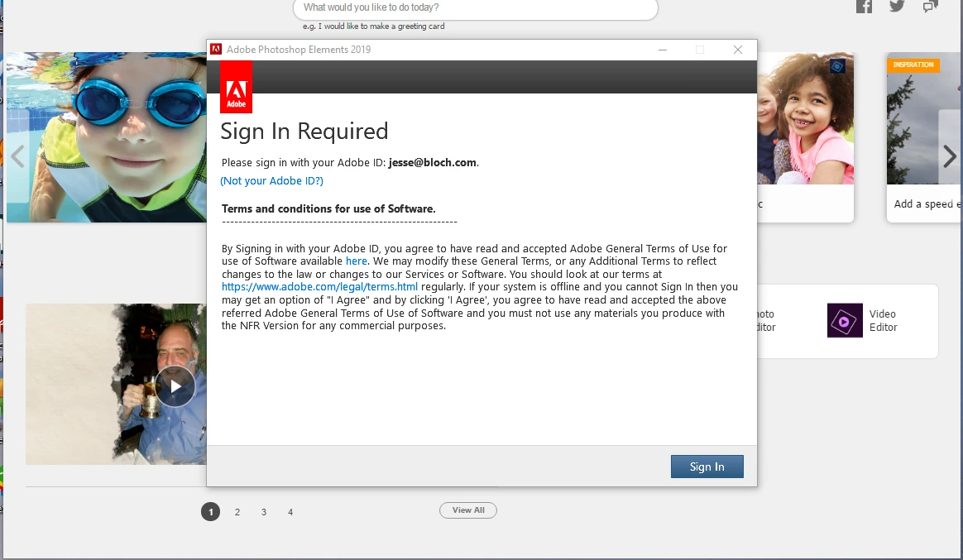963x560 pixels.
Task: Open the adobe.com legal terms URL
Action: [319, 287]
